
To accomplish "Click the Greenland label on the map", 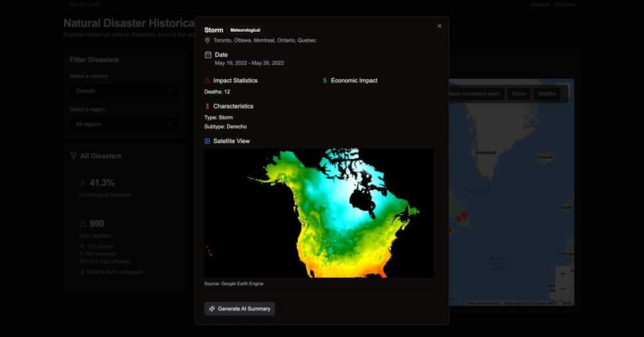I will (x=486, y=153).
